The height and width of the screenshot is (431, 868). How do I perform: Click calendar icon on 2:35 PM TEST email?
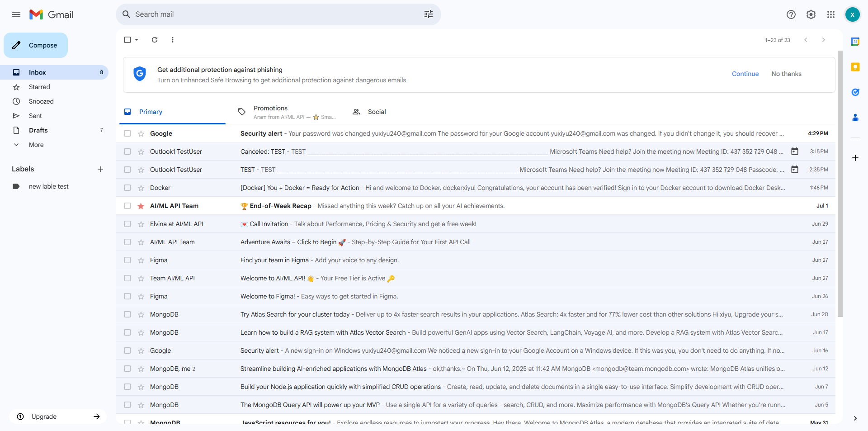tap(794, 170)
